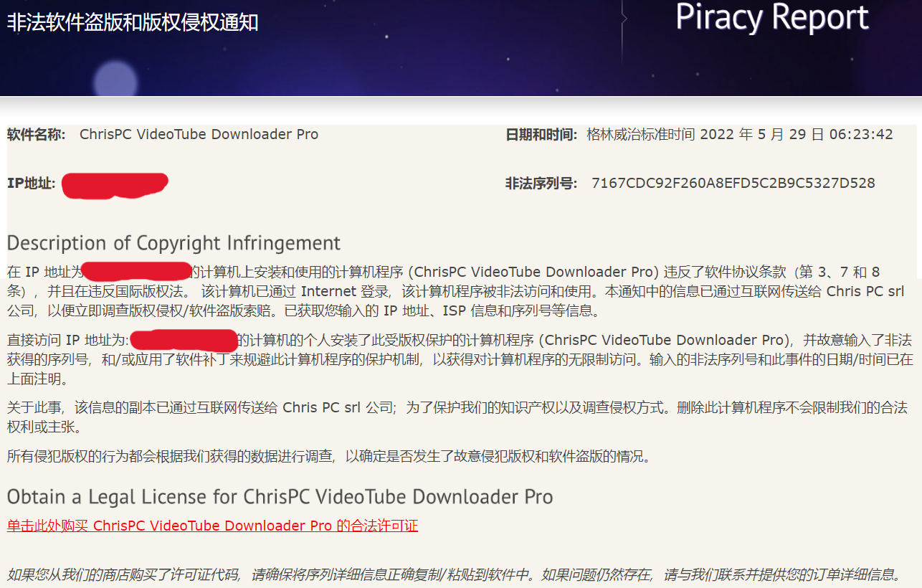
Task: Click the 'Description of Copyright Infringement' heading
Action: [174, 242]
